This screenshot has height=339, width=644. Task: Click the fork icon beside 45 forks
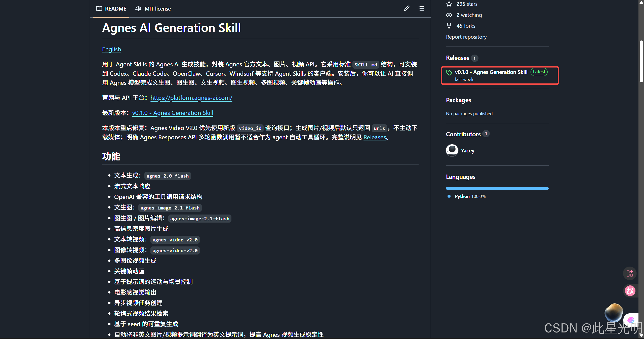point(449,26)
